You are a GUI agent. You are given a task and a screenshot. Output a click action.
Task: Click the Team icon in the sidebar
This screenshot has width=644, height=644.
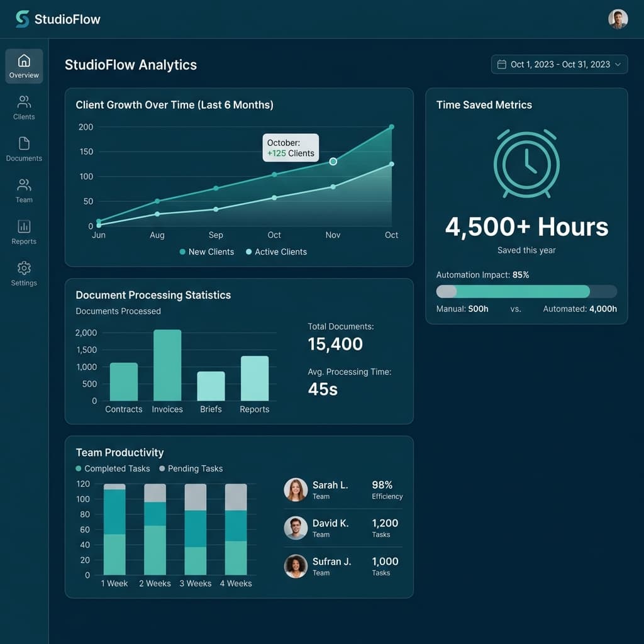23,190
